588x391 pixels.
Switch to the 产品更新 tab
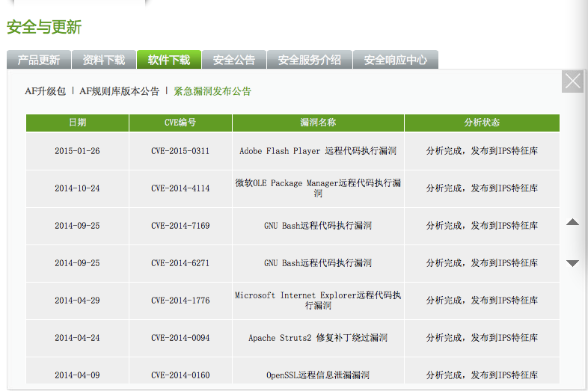(39, 60)
